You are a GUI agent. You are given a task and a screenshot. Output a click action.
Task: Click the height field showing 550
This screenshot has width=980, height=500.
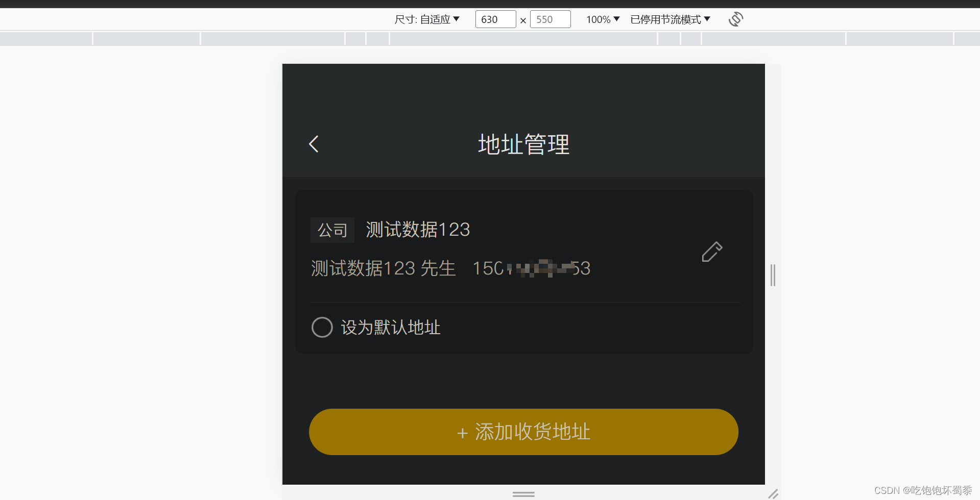coord(550,19)
